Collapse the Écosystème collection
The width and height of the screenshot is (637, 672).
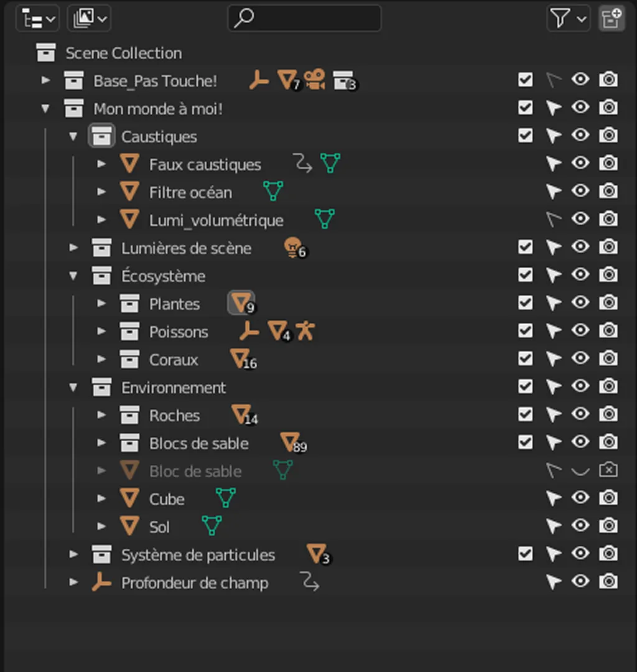coord(73,276)
